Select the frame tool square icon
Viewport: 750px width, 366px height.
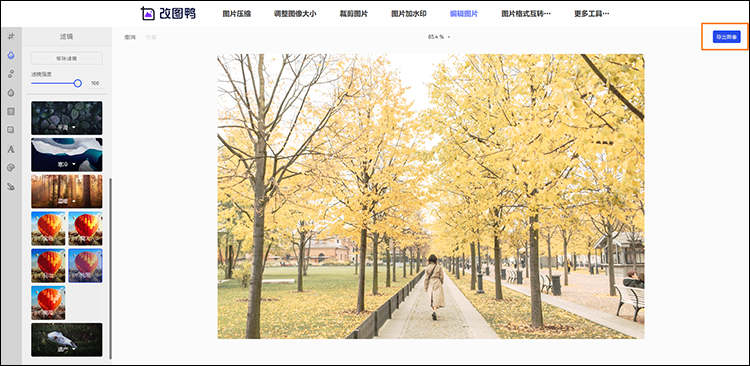tap(11, 111)
